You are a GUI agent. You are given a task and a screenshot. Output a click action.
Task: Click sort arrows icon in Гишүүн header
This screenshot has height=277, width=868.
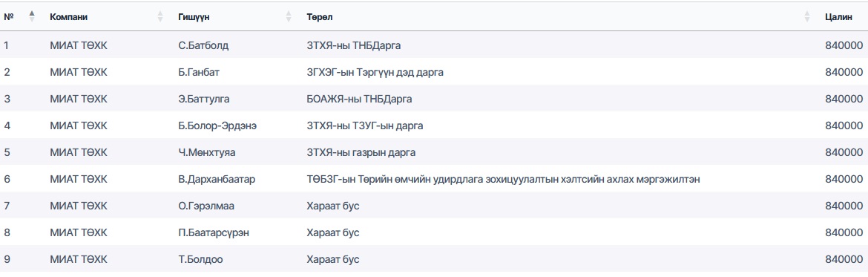tap(289, 16)
